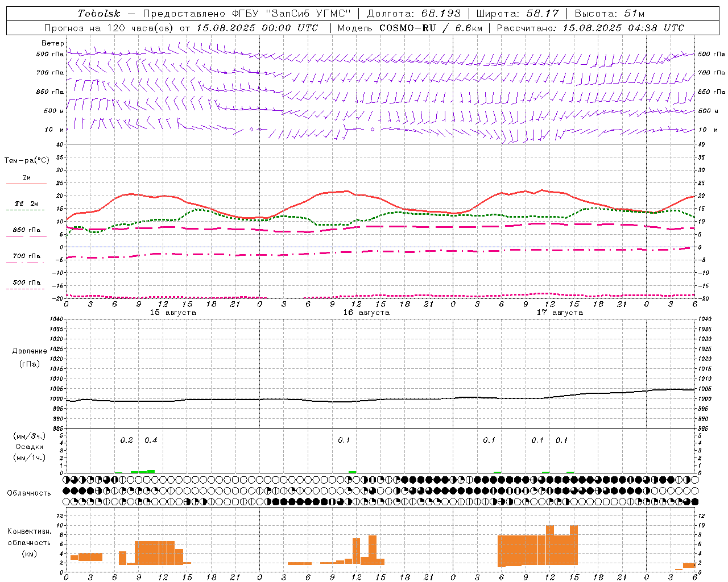
Task: Click the (мм/1ч.) precipitation unit label
Action: pyautogui.click(x=30, y=458)
